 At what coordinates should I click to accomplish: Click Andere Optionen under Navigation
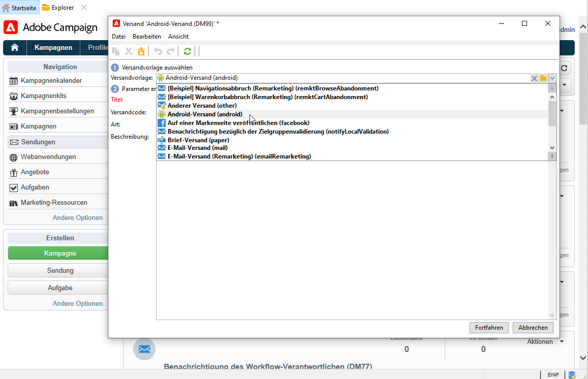[78, 218]
